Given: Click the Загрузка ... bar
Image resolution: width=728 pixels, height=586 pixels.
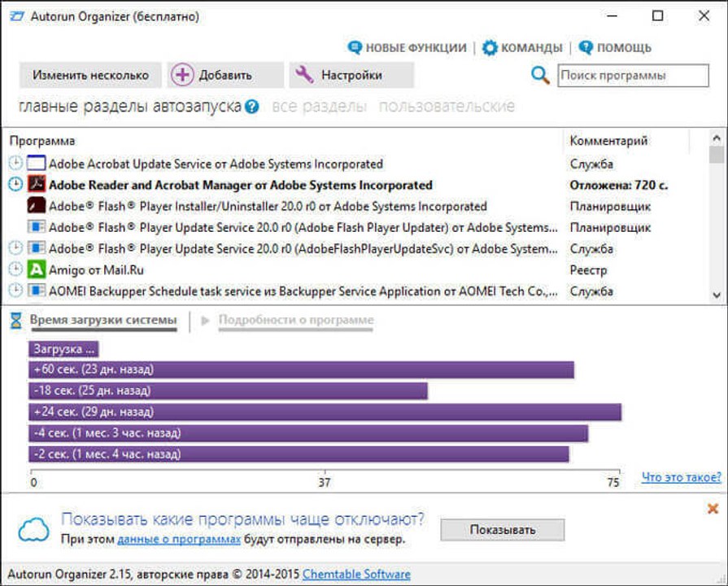Looking at the screenshot, I should 63,349.
